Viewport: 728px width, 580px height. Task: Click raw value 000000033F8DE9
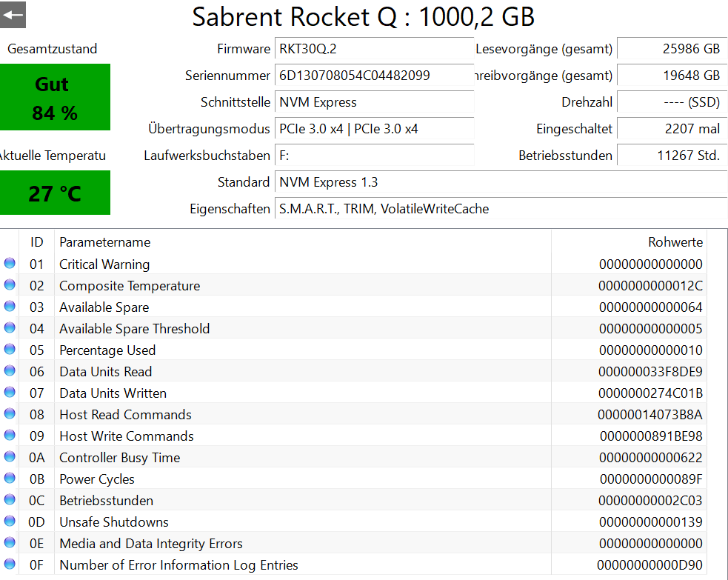[x=650, y=372]
